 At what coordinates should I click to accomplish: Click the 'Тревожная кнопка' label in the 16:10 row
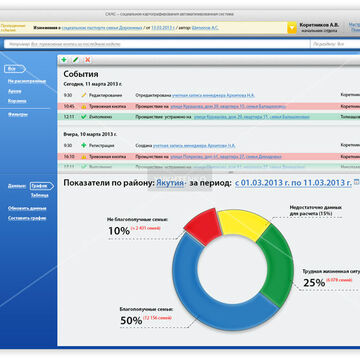[x=108, y=156]
